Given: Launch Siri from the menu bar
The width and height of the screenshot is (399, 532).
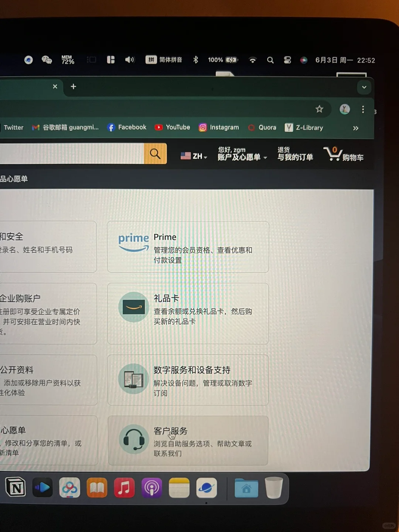Looking at the screenshot, I should (304, 60).
